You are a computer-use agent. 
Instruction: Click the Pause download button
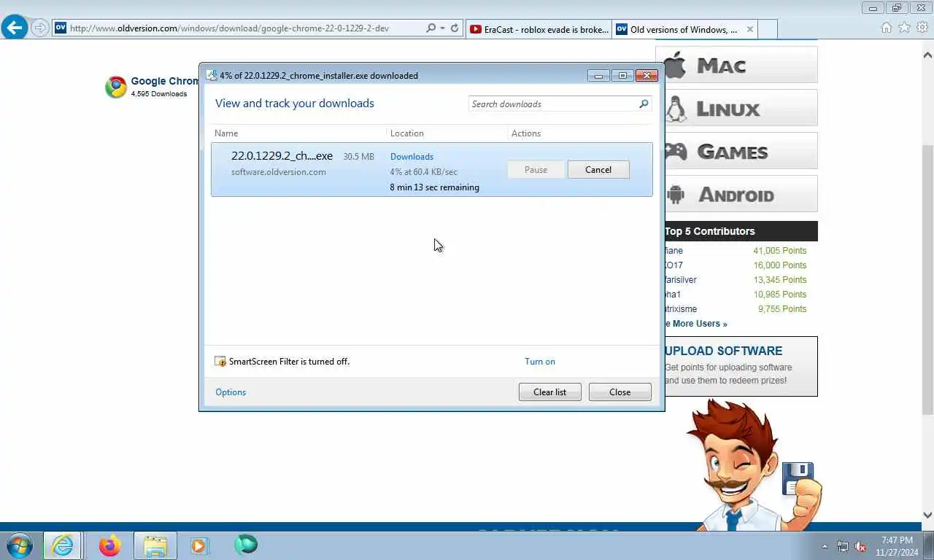coord(536,170)
